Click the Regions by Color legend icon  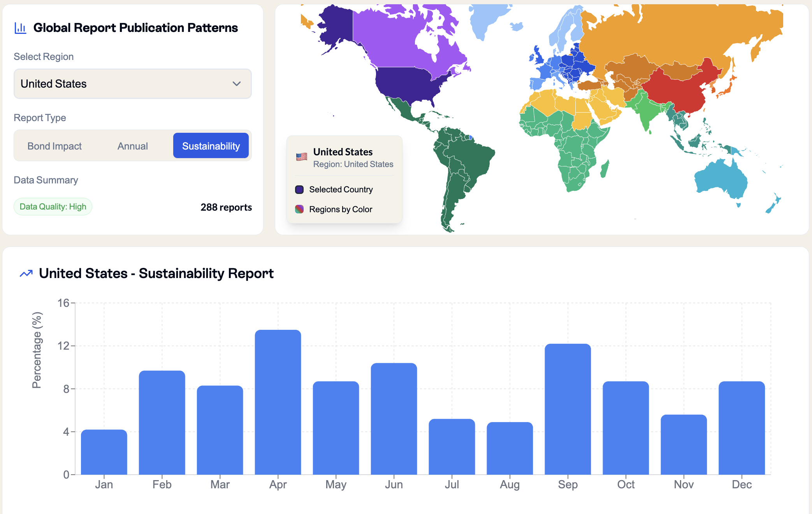pyautogui.click(x=299, y=209)
